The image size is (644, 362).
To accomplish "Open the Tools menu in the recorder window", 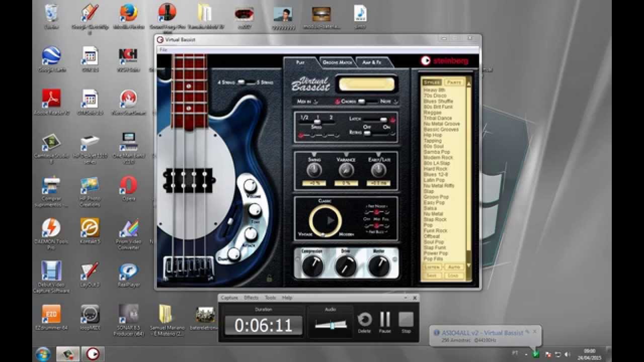I will pyautogui.click(x=270, y=298).
